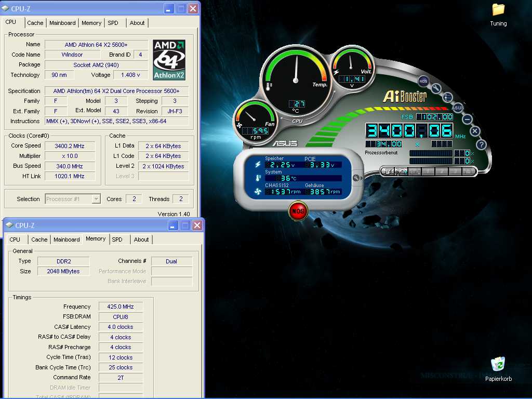Open the wrench settings icon in AI Booster
The image size is (532, 399).
(436, 88)
